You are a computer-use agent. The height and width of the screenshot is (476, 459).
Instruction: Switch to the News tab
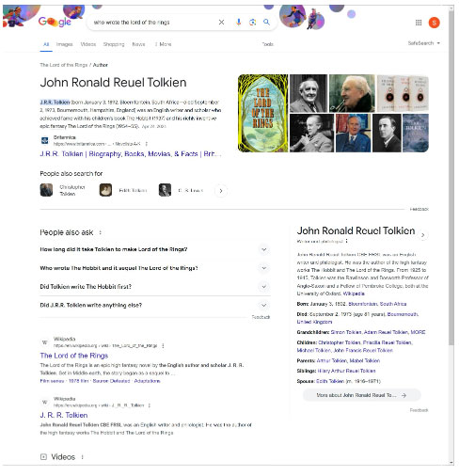pos(138,44)
